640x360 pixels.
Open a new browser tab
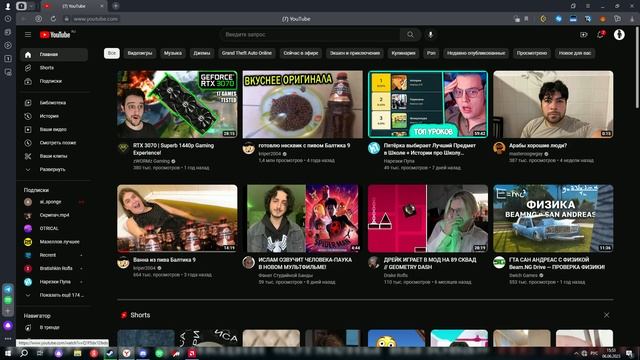[x=116, y=6]
